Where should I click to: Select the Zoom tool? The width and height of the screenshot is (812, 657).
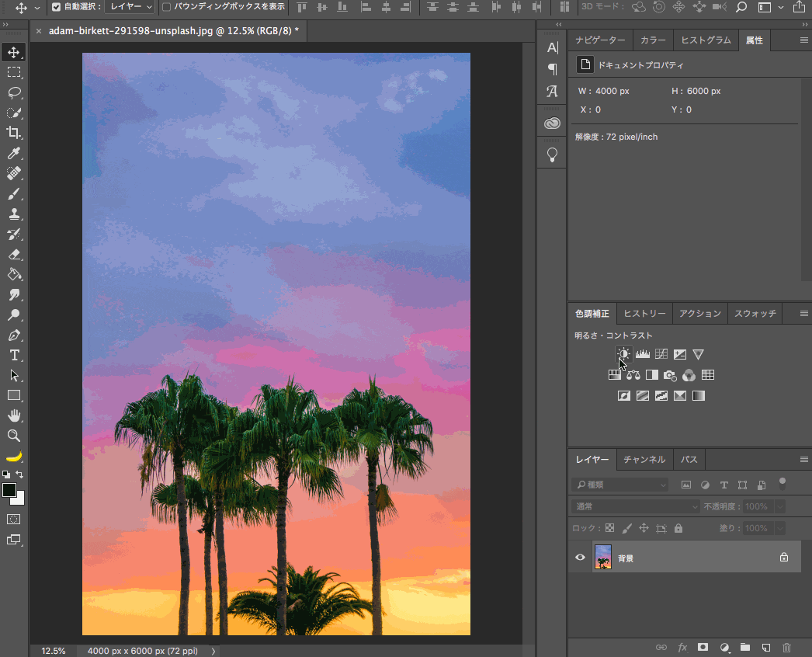tap(14, 436)
